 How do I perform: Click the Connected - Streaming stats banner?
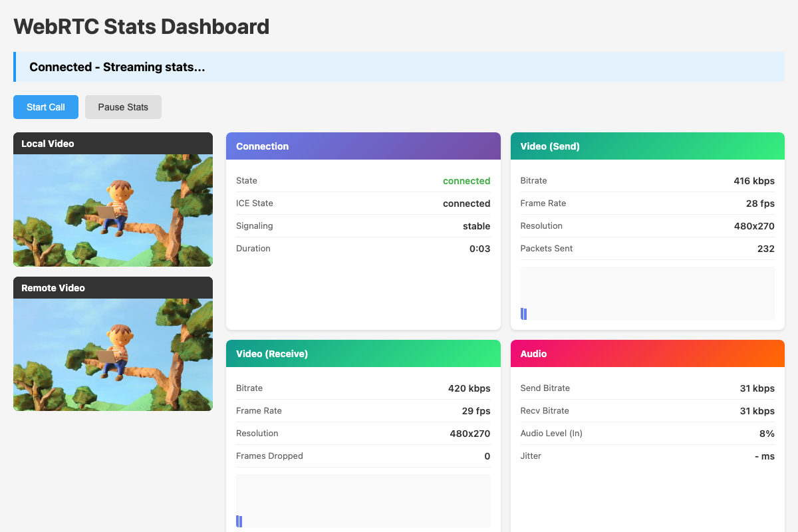(x=399, y=66)
